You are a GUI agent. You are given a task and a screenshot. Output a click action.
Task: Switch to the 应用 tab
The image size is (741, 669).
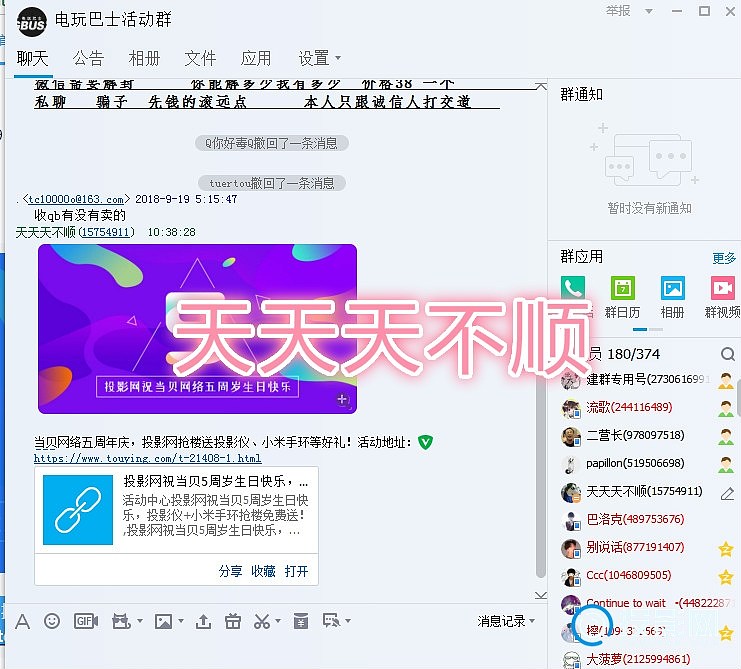pyautogui.click(x=256, y=59)
